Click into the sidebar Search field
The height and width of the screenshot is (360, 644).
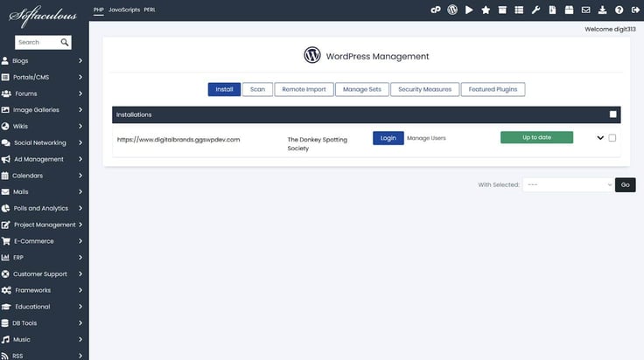point(37,42)
